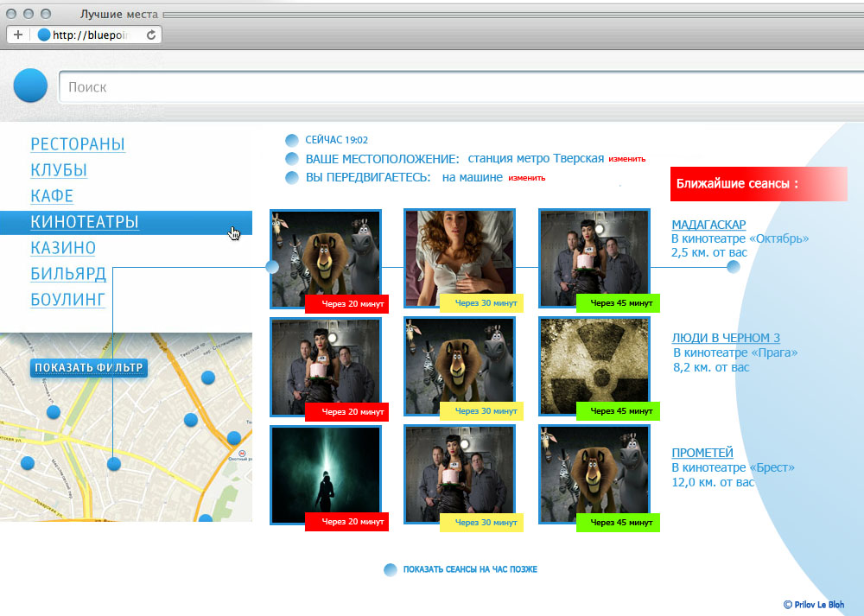Screen dimensions: 864x616
Task: Go to the КАЗИНО section
Action: (x=63, y=248)
